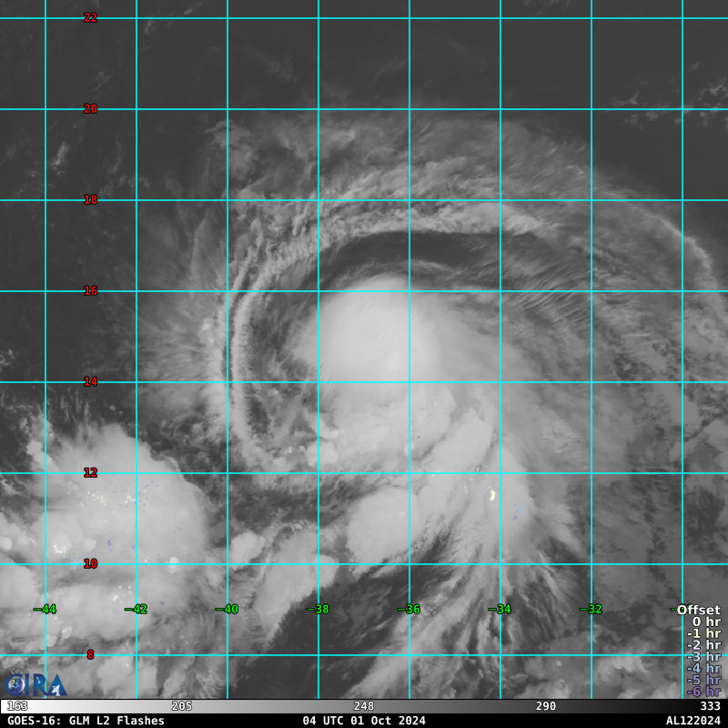Click the latitude label 18
728x728 pixels.
coord(90,199)
